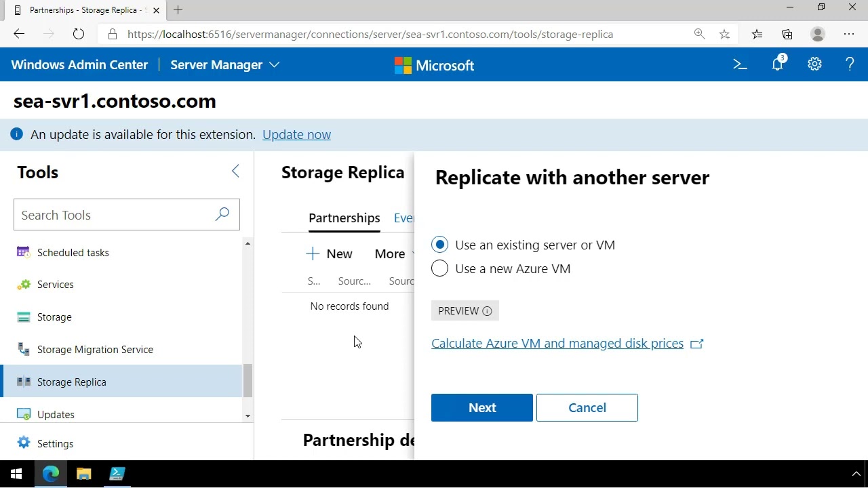
Task: Click New partnership button
Action: tap(329, 253)
